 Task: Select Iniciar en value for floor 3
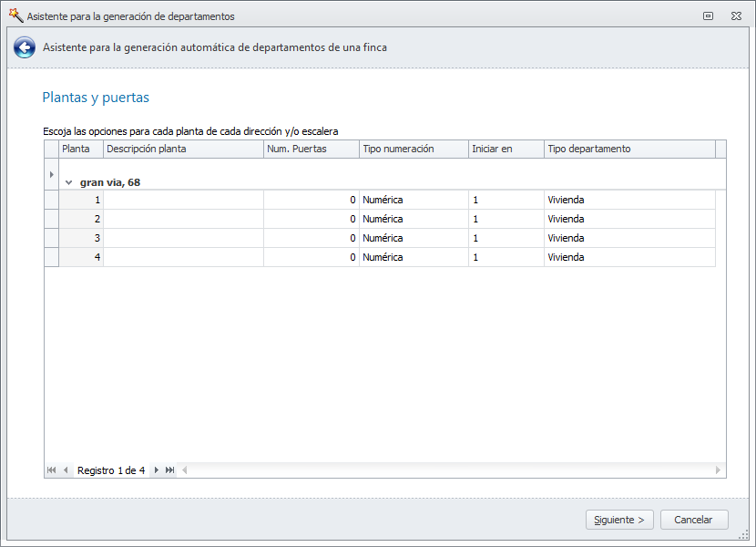[x=506, y=238]
